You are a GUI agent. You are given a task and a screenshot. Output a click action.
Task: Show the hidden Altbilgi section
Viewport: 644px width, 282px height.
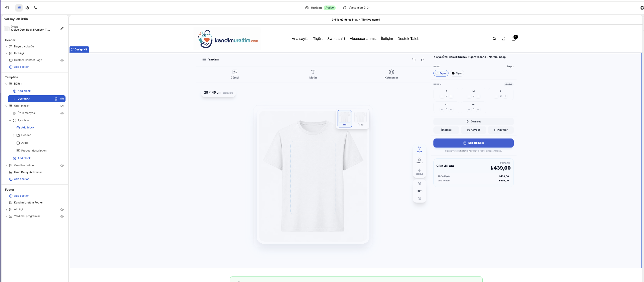tap(62, 209)
